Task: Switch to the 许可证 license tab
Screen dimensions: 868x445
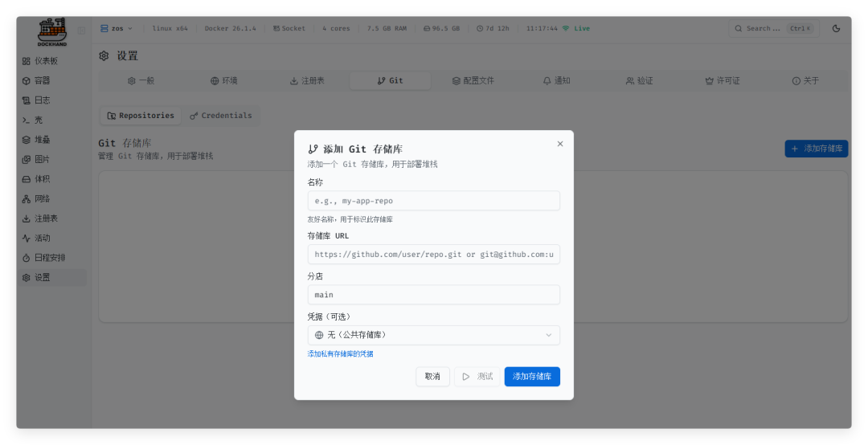Action: 723,81
